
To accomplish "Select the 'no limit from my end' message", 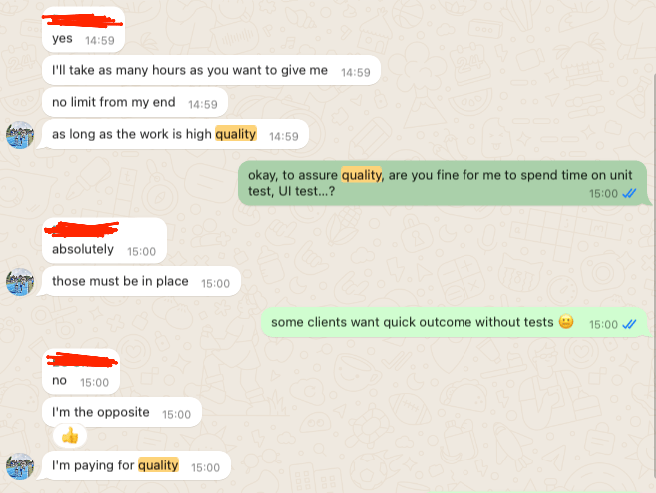I will coord(135,103).
